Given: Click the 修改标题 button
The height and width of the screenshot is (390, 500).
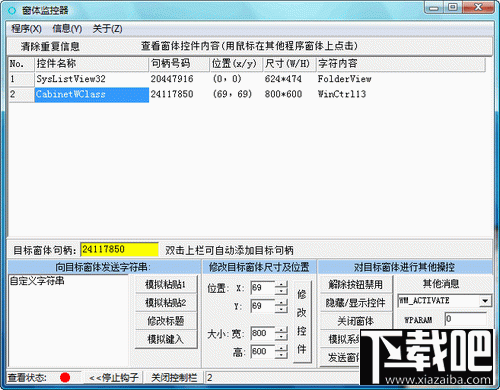Looking at the screenshot, I should click(x=166, y=321).
